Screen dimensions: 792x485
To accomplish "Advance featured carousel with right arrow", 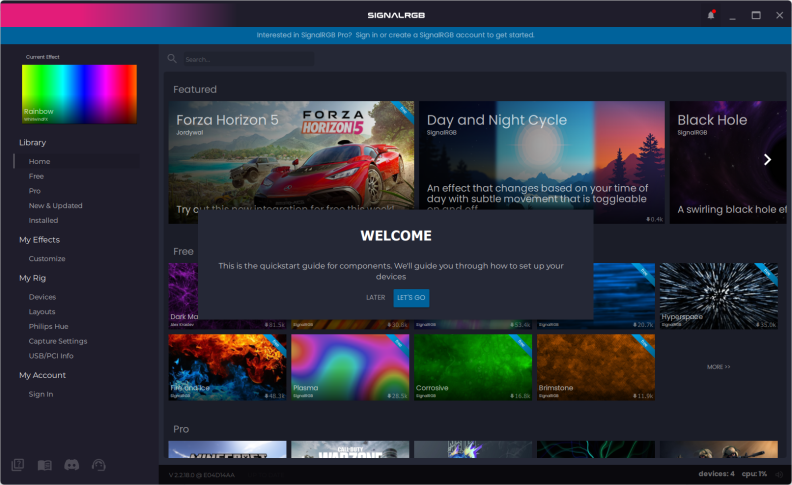I will tap(767, 160).
